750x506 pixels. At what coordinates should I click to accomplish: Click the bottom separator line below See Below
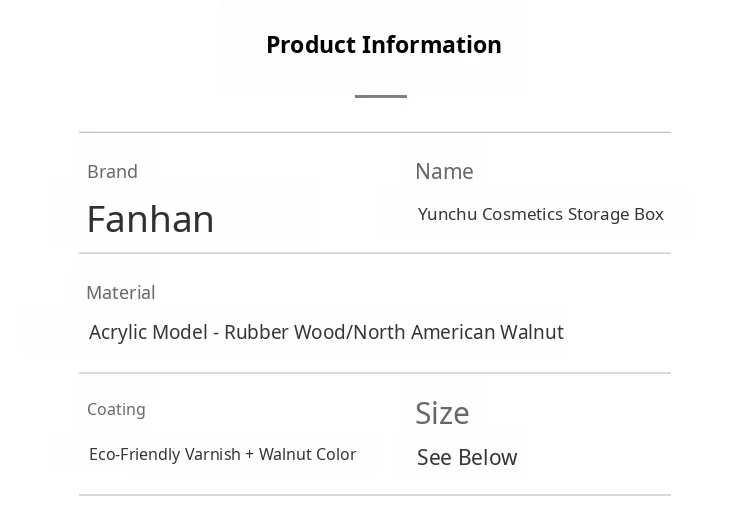[x=375, y=494]
